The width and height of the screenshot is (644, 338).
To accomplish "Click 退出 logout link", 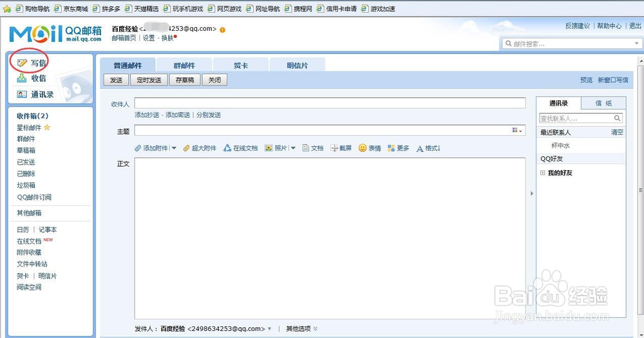I will click(x=635, y=26).
